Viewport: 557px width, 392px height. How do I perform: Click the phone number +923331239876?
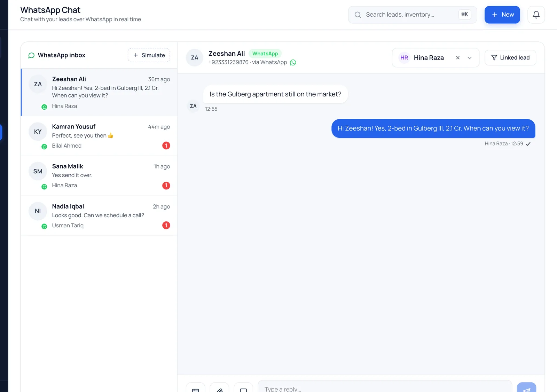pyautogui.click(x=228, y=62)
